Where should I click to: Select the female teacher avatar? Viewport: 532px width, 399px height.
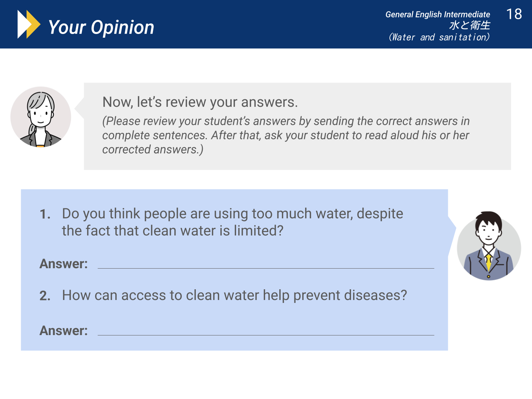coord(41,117)
